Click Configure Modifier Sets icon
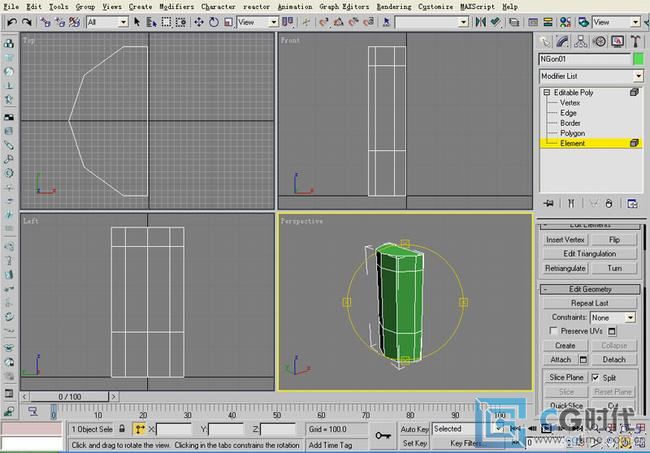Screen dimensions: 650x453 [632, 203]
